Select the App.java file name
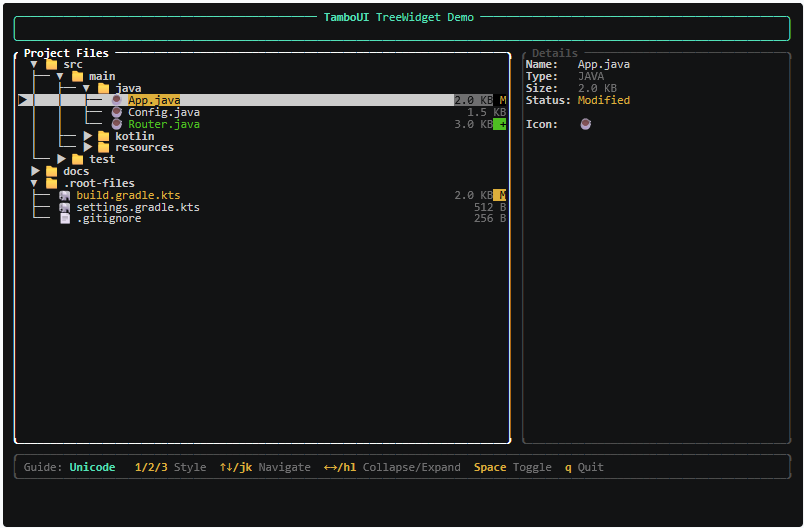 154,100
